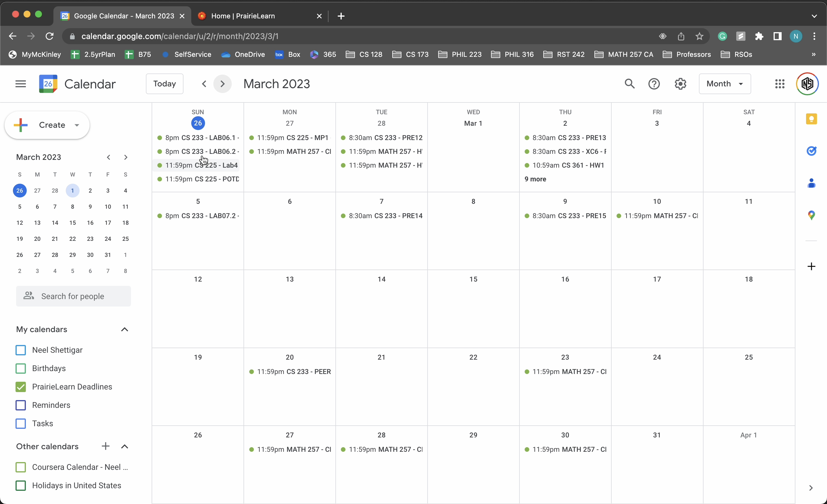
Task: Open the CS 173 bookmarks folder
Action: pyautogui.click(x=410, y=54)
